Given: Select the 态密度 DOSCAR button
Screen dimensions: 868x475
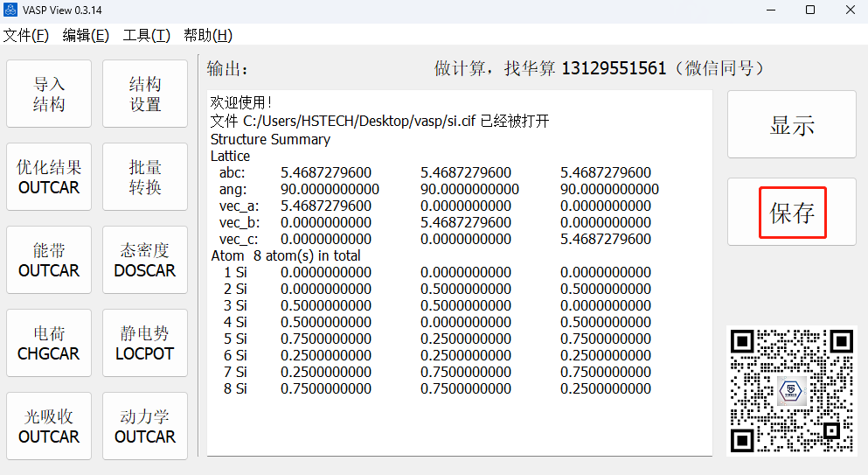Looking at the screenshot, I should (145, 261).
